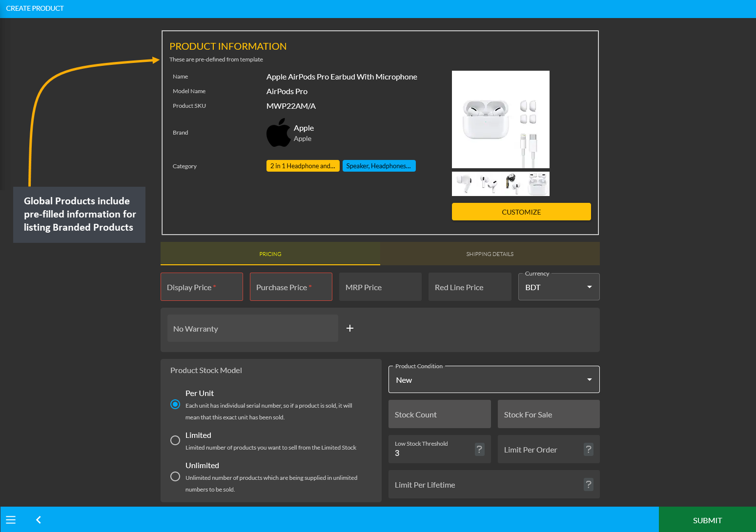The width and height of the screenshot is (756, 532).
Task: Select the Limited stock model
Action: coord(175,440)
